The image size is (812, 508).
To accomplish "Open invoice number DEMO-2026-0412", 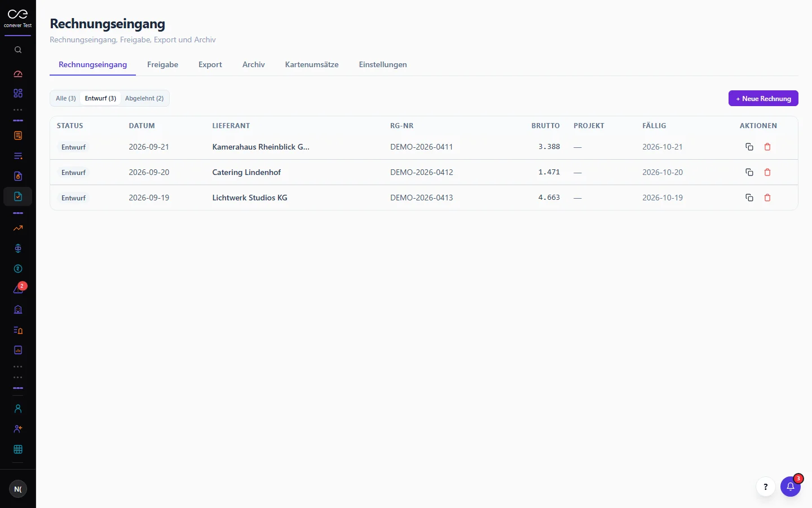I will click(422, 172).
